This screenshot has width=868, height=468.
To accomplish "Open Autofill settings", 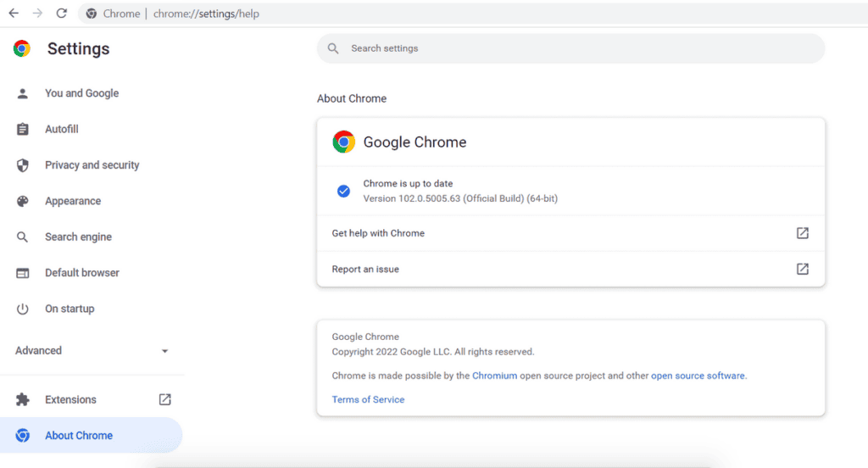I will [x=61, y=129].
